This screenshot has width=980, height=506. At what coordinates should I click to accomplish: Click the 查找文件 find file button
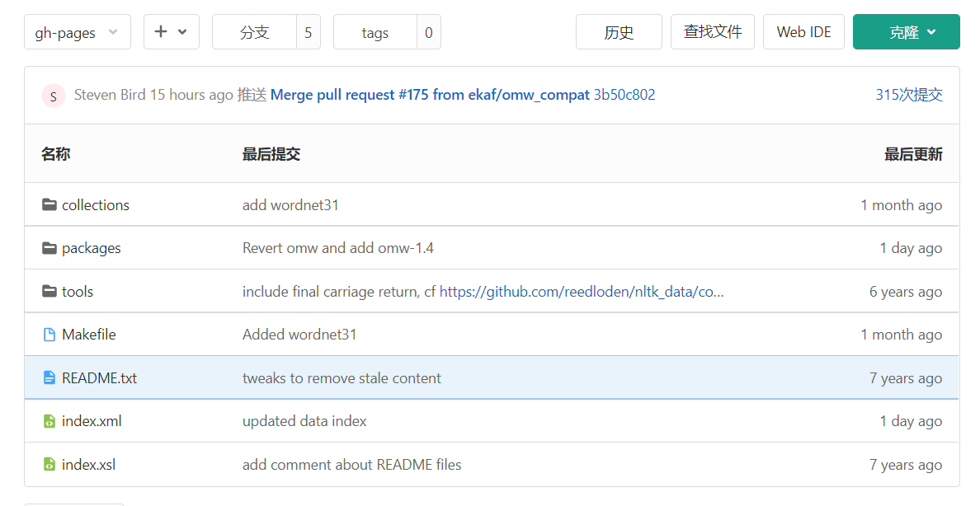coord(713,32)
